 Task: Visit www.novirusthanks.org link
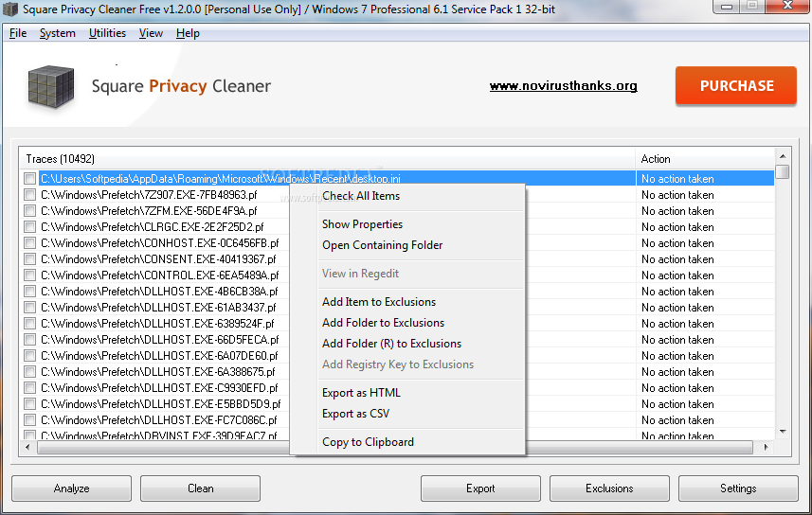[x=564, y=85]
